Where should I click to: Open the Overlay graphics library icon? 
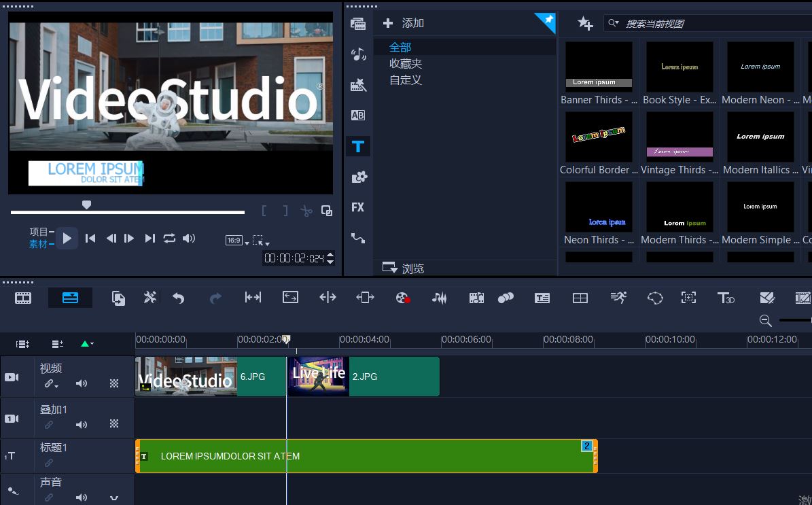[x=359, y=177]
